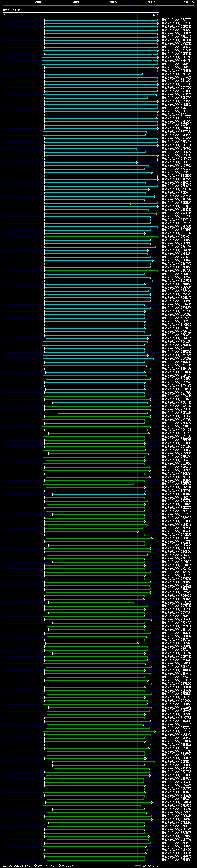Select label UniRef100_B6T0S1

177,78
